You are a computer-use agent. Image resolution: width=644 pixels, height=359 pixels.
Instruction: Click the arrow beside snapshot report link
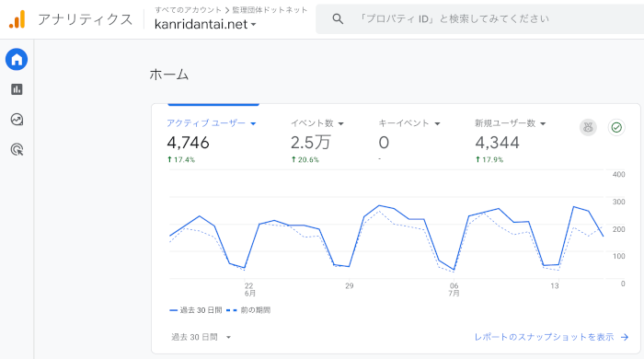click(x=625, y=337)
